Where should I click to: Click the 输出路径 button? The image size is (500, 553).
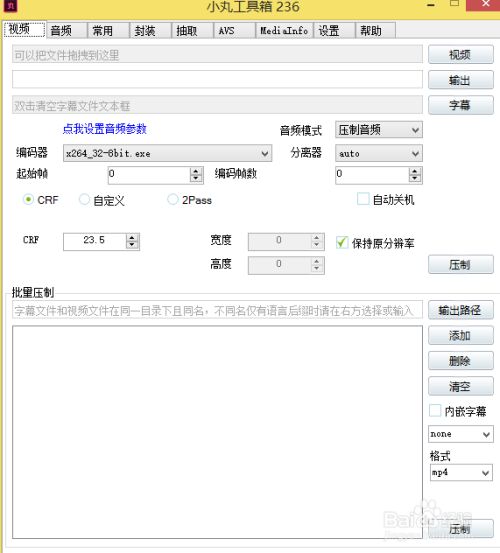(x=461, y=310)
